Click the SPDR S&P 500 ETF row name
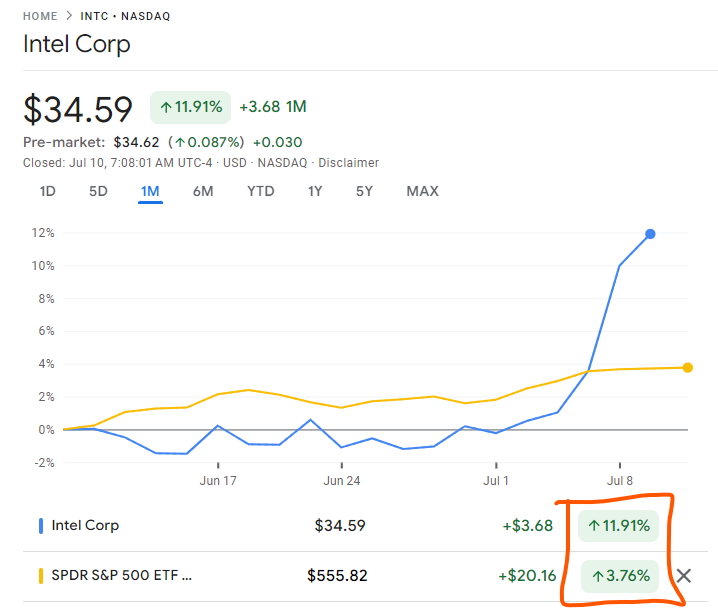Screen dimensions: 718x613 coord(121,575)
